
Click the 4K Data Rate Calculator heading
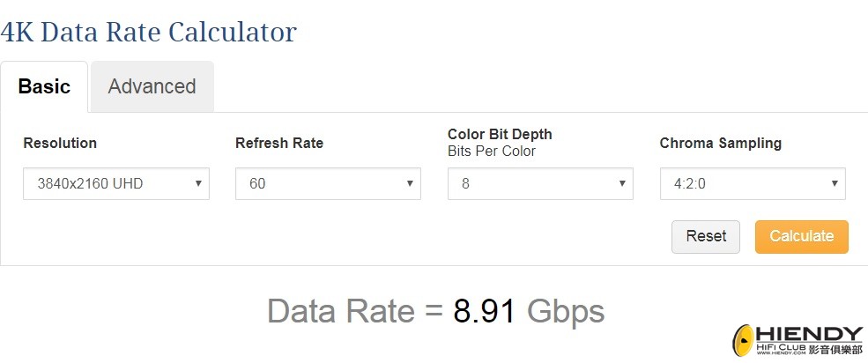tap(148, 32)
